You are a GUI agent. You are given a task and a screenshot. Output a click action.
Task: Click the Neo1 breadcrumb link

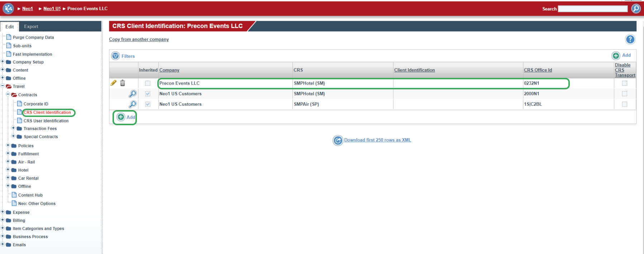[28, 9]
